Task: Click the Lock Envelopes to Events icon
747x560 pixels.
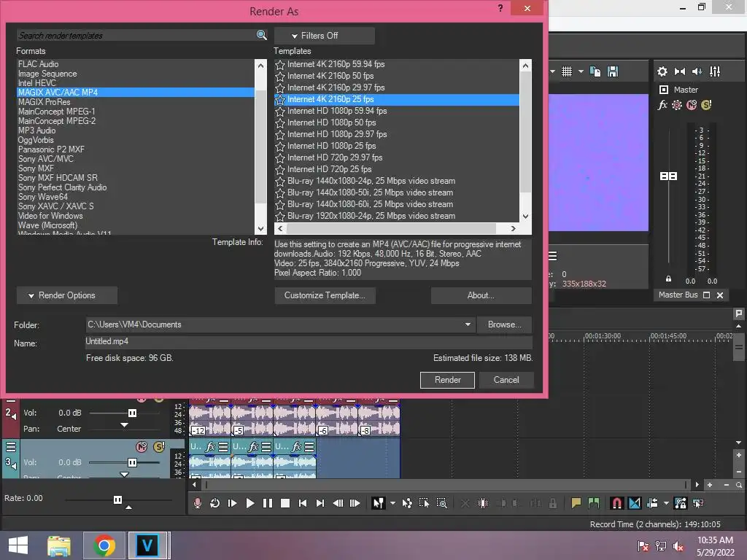Action: click(x=681, y=503)
